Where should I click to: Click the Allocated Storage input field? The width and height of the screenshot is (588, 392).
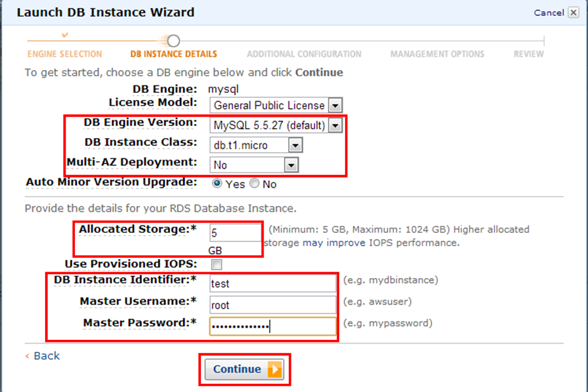point(235,232)
